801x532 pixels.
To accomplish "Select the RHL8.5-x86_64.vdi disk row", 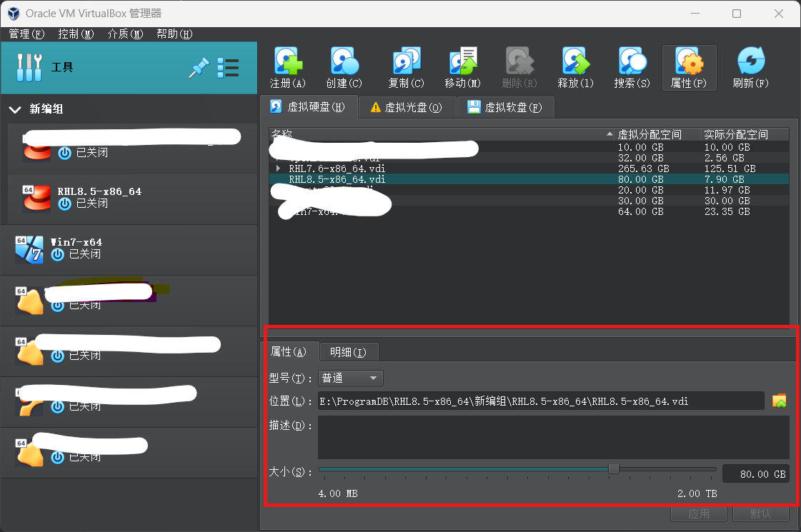I will [x=529, y=179].
